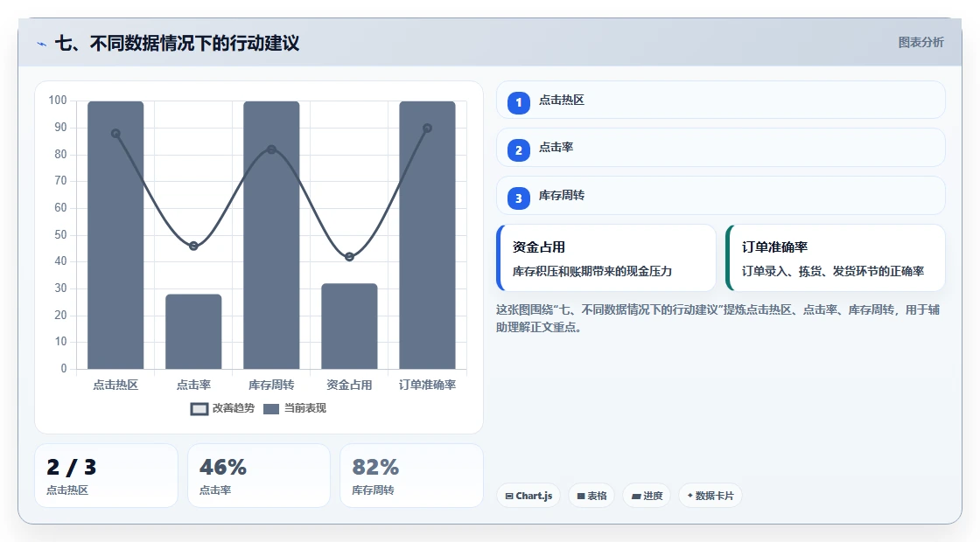Click the summary paragraph starting 这张图围绕
Image resolution: width=980 pixels, height=542 pixels.
(718, 318)
